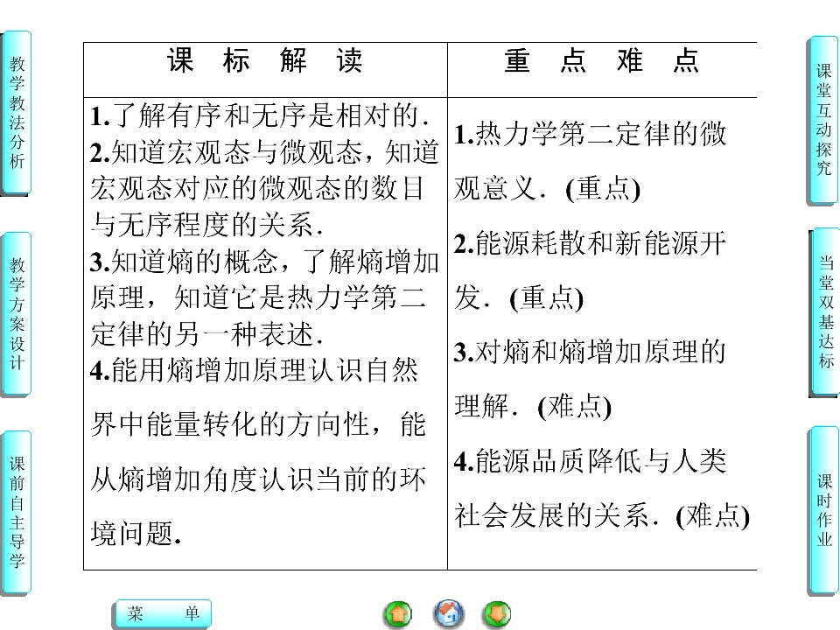The width and height of the screenshot is (840, 630).
Task: Open the 当堂双基达标 side tab
Action: point(825,312)
